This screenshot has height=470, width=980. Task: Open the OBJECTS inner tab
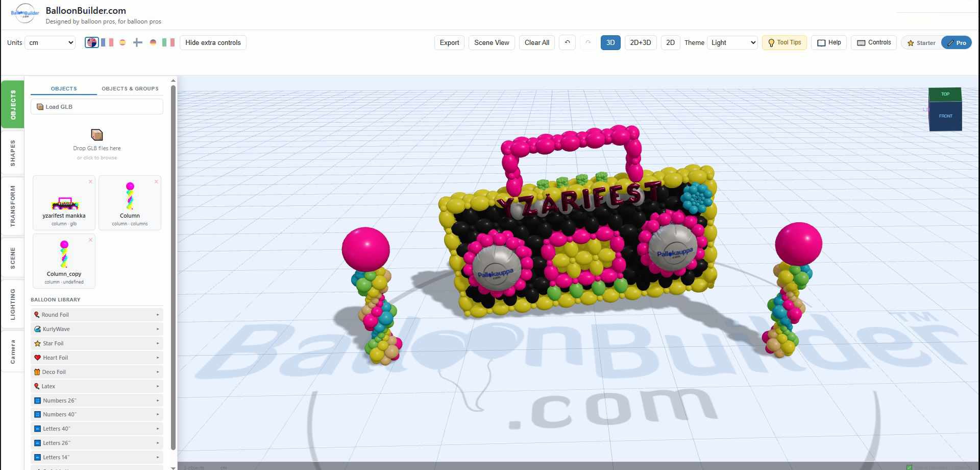pyautogui.click(x=64, y=88)
